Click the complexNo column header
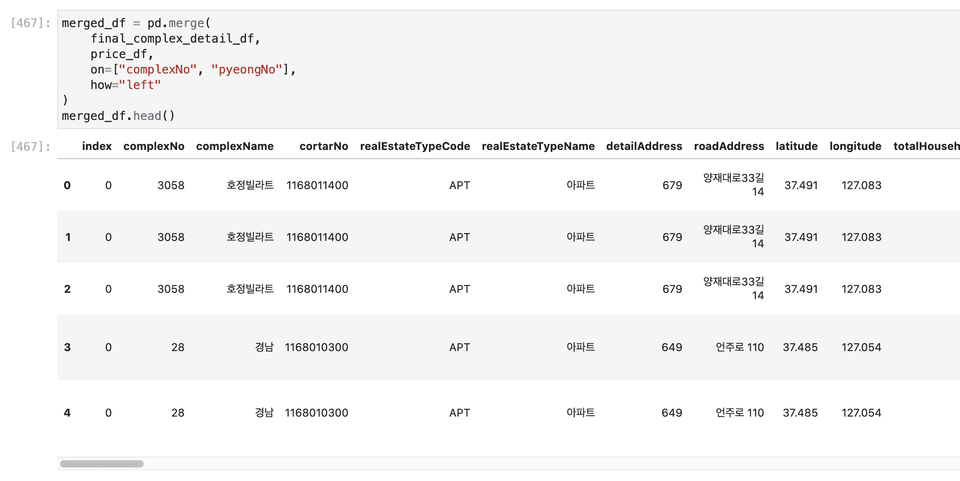Viewport: 960px width, 481px height. (154, 146)
